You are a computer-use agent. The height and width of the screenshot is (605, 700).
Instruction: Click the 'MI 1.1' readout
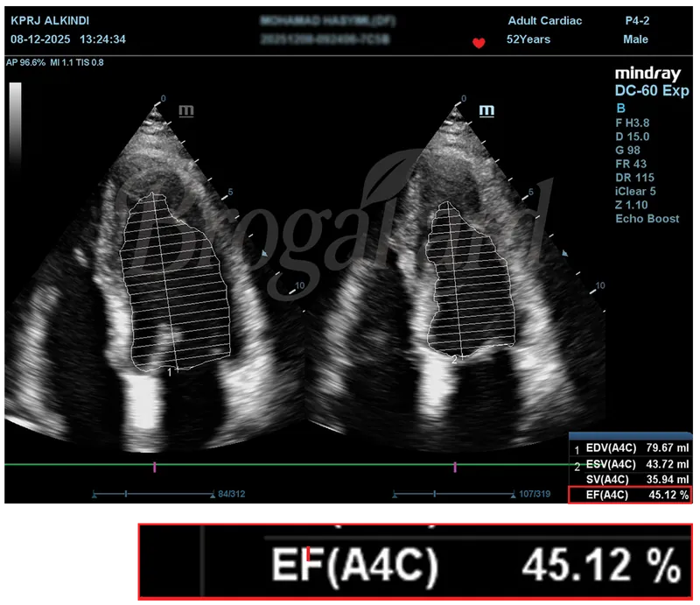coord(61,62)
